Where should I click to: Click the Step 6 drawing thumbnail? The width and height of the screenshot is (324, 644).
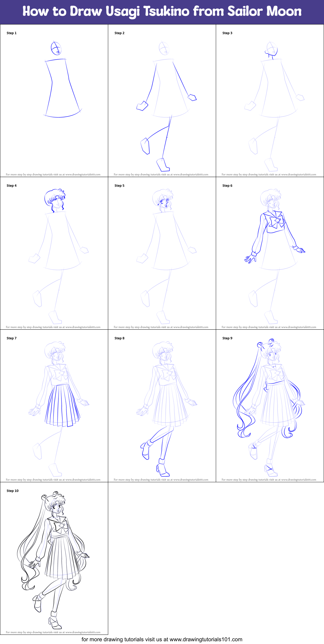(x=270, y=253)
